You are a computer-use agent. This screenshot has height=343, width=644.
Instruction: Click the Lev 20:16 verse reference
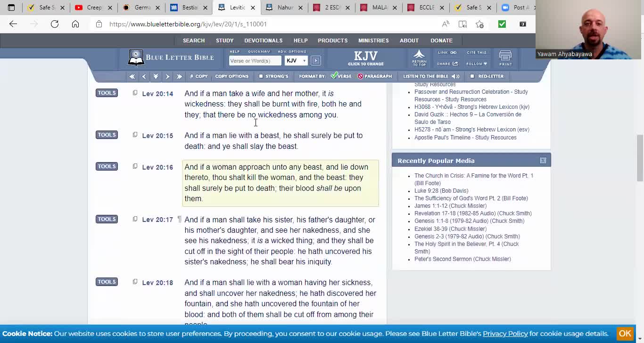point(157,167)
